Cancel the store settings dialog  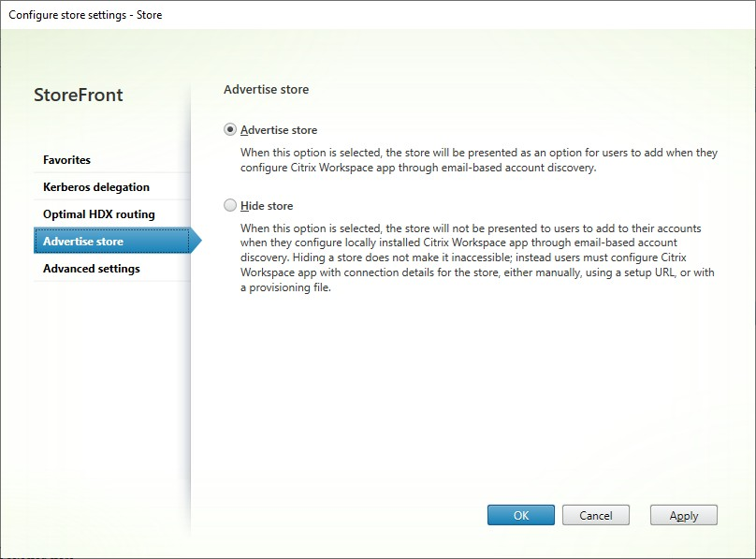(x=596, y=515)
